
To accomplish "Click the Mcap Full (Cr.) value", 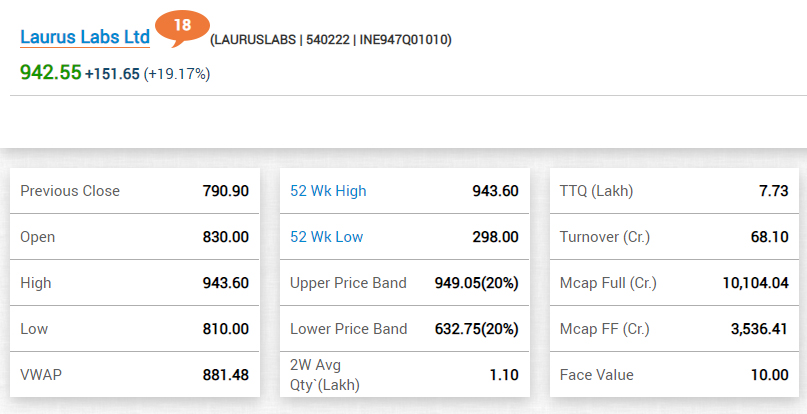I will (755, 283).
